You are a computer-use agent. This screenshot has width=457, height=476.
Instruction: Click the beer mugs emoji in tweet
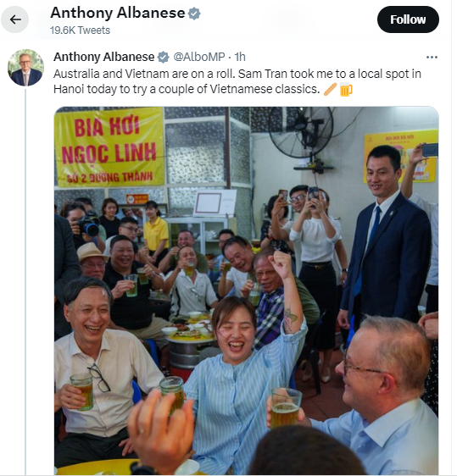pyautogui.click(x=346, y=89)
